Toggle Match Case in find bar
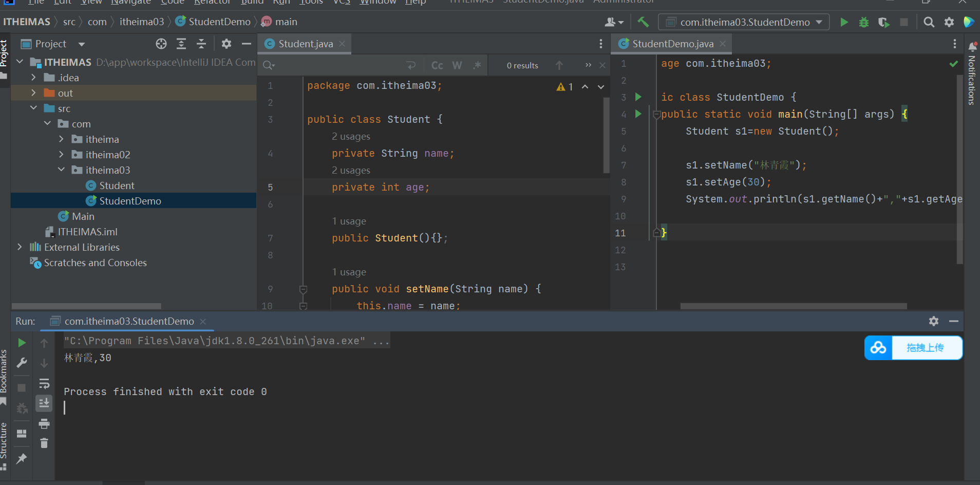 pyautogui.click(x=437, y=65)
